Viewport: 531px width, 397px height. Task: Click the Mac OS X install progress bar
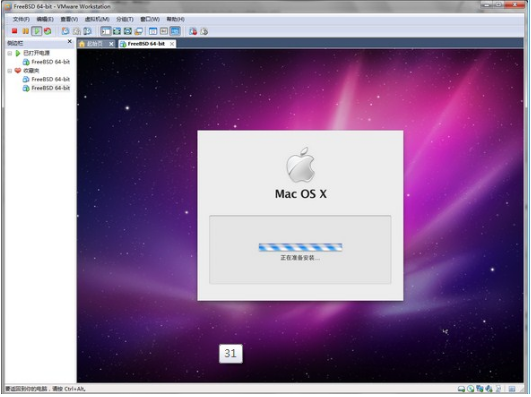point(300,247)
